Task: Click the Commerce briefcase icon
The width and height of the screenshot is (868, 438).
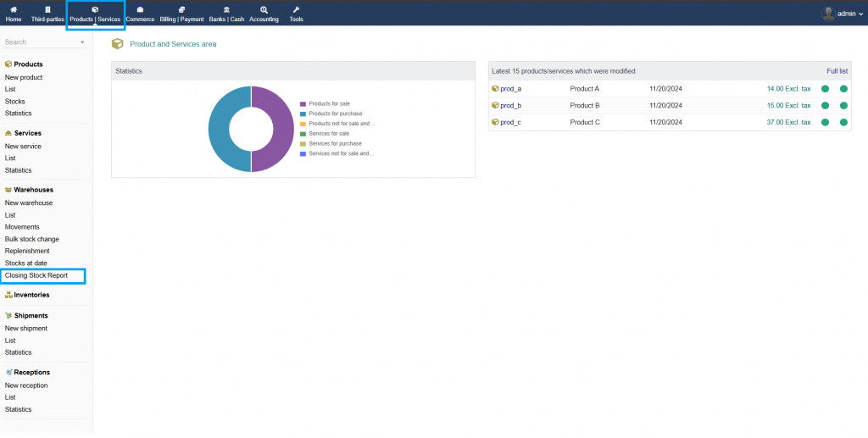Action: pyautogui.click(x=140, y=9)
